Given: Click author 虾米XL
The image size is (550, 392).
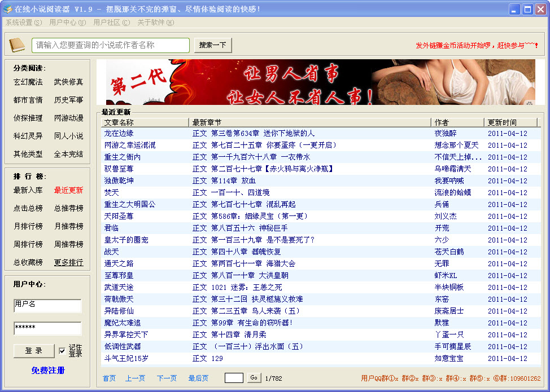Looking at the screenshot, I should click(446, 275).
